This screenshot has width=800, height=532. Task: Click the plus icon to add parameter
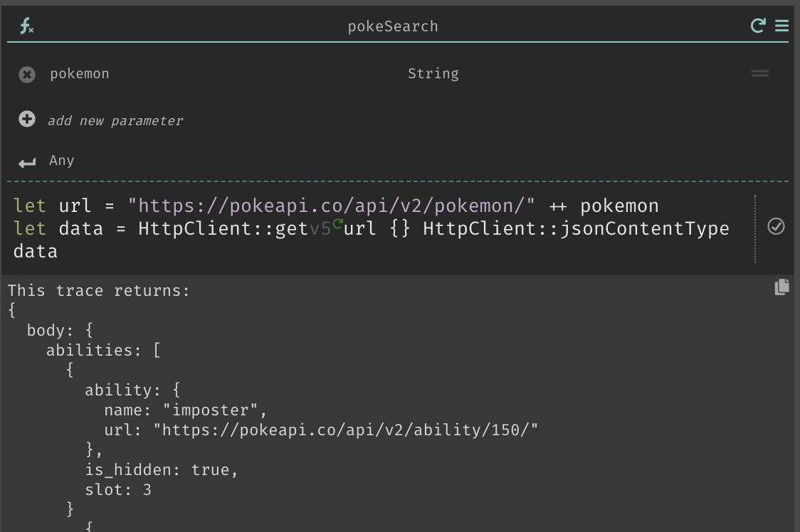pyautogui.click(x=27, y=119)
